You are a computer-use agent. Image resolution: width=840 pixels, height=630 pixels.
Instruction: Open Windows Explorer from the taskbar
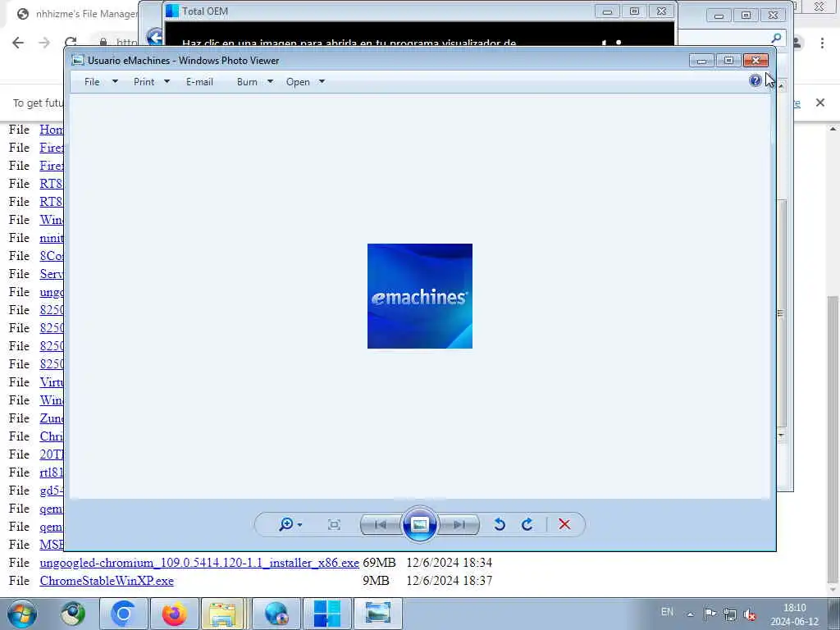[223, 614]
